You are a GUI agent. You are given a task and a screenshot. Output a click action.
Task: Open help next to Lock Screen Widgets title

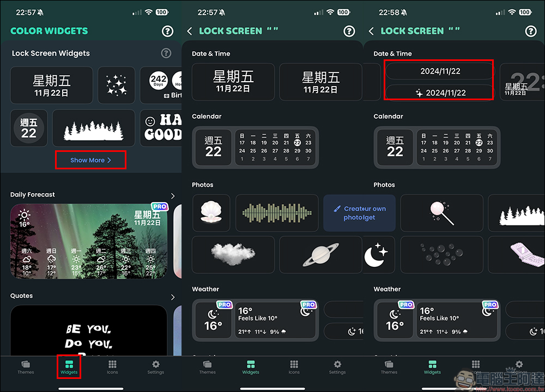click(166, 53)
